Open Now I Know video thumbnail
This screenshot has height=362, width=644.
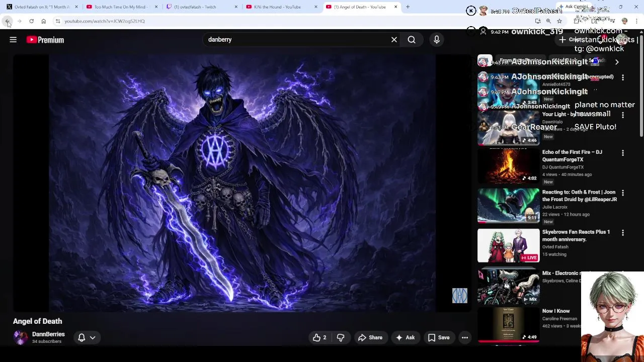[x=508, y=324]
